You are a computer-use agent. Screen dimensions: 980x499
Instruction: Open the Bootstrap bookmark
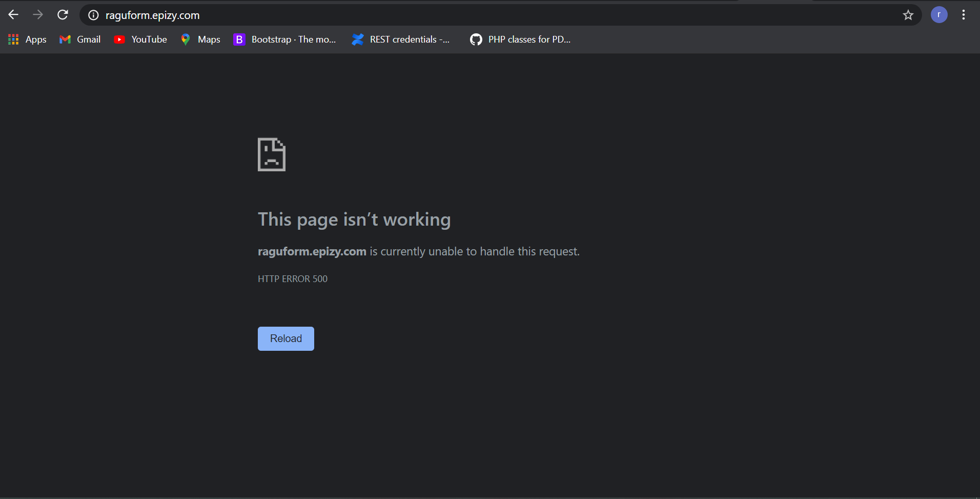284,39
